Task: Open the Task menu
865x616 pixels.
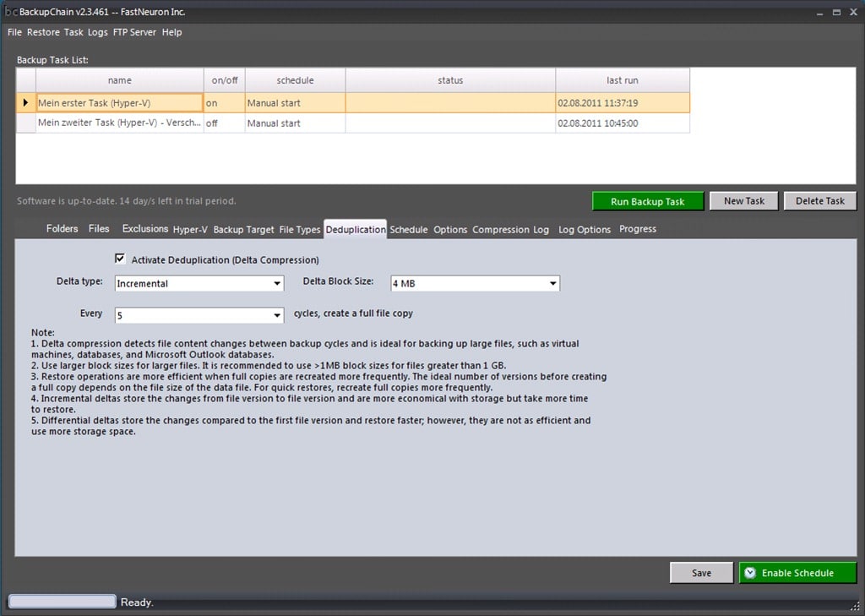Action: 73,32
